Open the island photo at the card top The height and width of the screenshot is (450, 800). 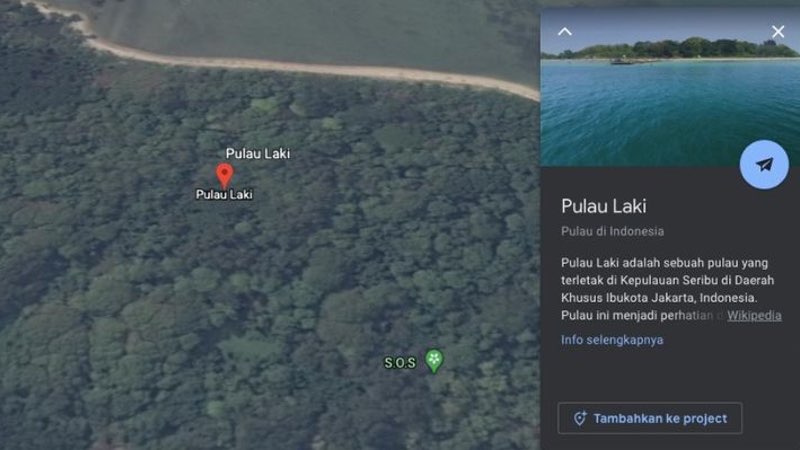pyautogui.click(x=670, y=87)
